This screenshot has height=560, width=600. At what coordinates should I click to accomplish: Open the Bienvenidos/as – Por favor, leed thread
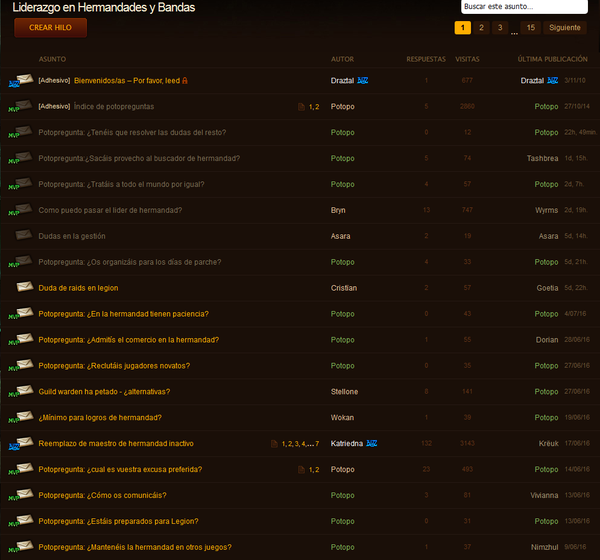tap(127, 81)
